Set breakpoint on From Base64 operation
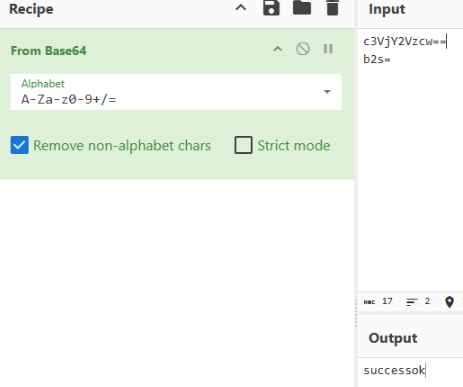Screen dimensions: 463x387 click(328, 49)
